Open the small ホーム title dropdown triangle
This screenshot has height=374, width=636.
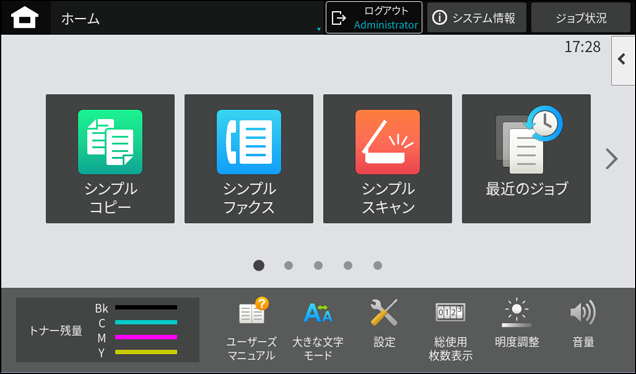point(319,29)
